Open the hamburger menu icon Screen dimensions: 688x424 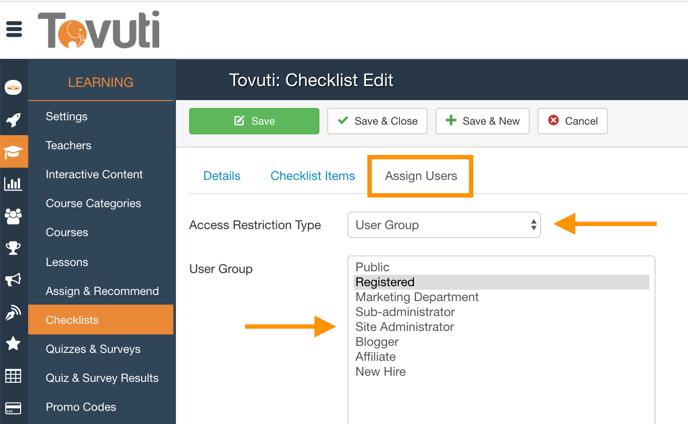point(14,29)
